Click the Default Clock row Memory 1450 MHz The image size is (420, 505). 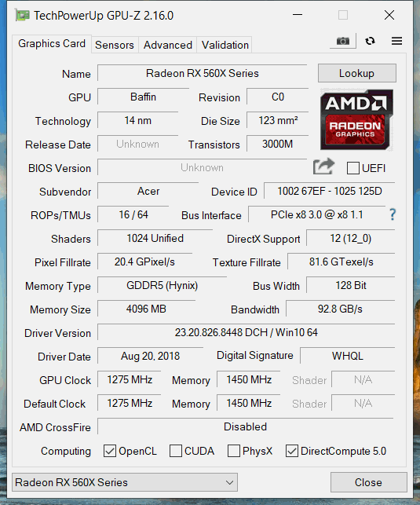(249, 403)
